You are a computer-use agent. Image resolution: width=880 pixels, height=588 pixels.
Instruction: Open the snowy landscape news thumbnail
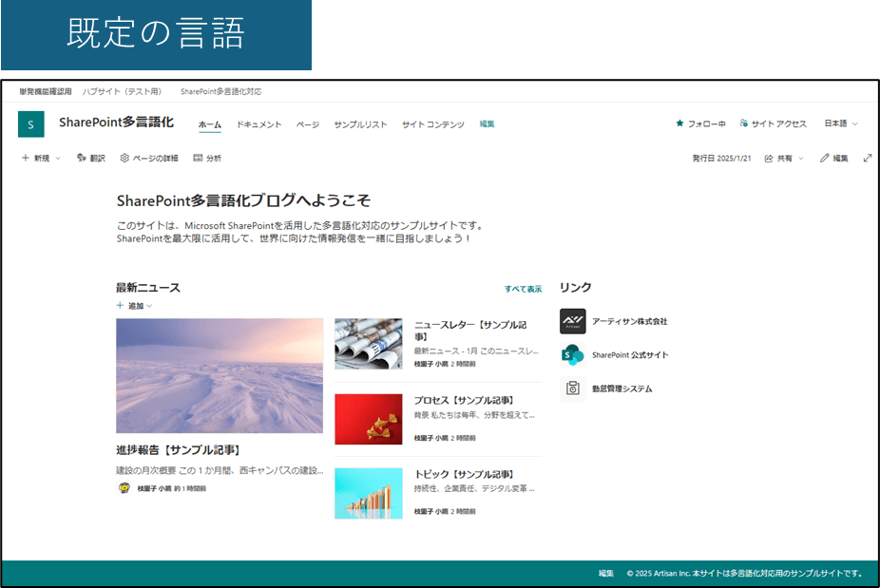point(220,376)
